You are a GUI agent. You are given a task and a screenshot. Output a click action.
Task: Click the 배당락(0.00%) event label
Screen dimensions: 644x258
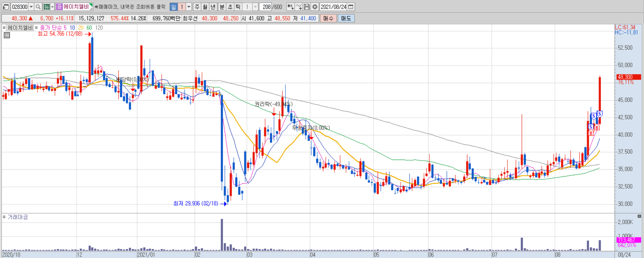point(133,79)
